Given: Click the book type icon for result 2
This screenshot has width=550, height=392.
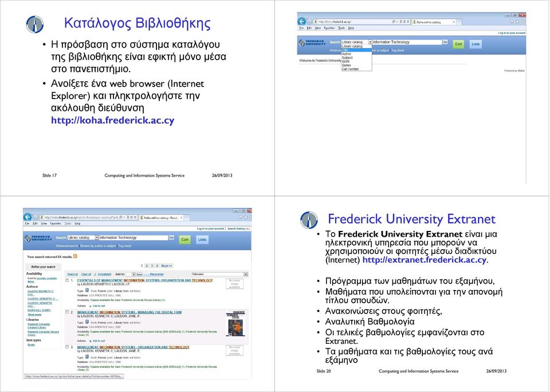Looking at the screenshot, I should point(87,322).
